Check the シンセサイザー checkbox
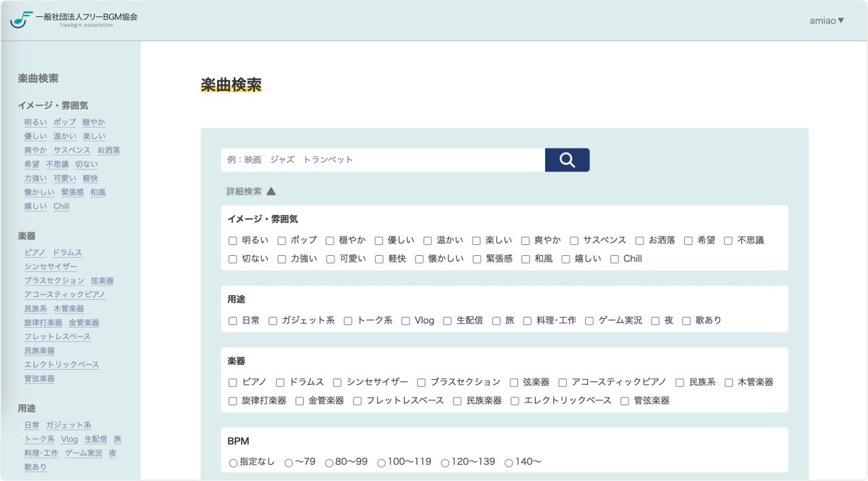868x481 pixels. click(x=338, y=383)
